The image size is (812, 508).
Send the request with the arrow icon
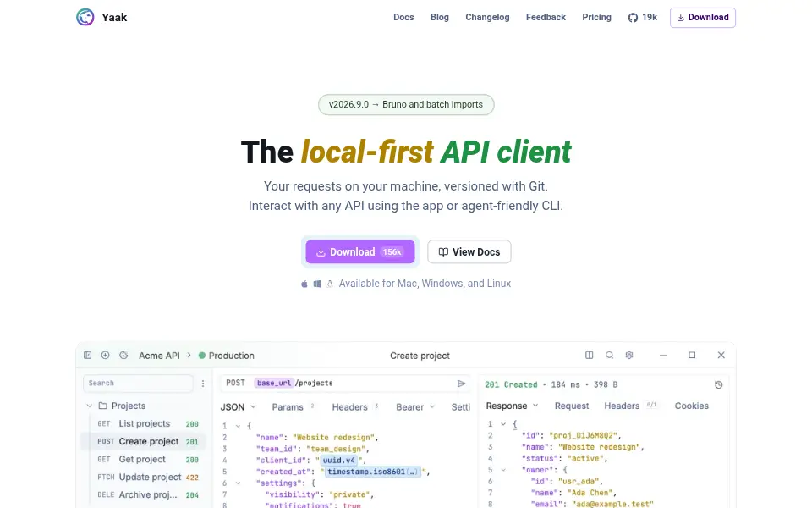(461, 383)
